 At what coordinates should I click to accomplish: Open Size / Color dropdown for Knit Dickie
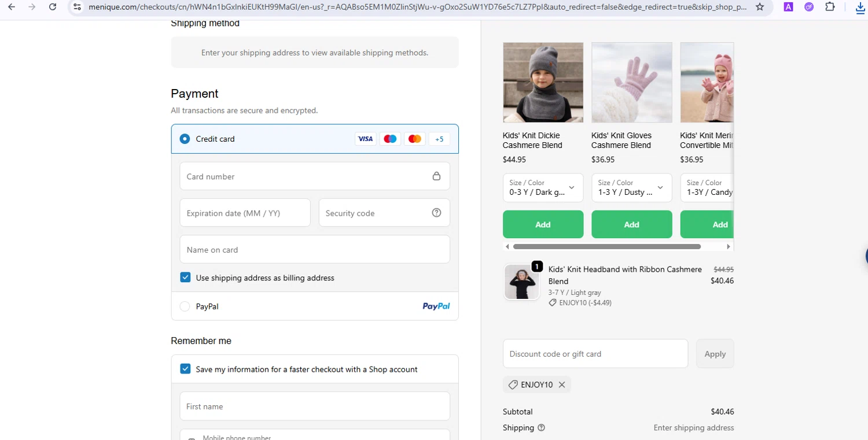543,187
